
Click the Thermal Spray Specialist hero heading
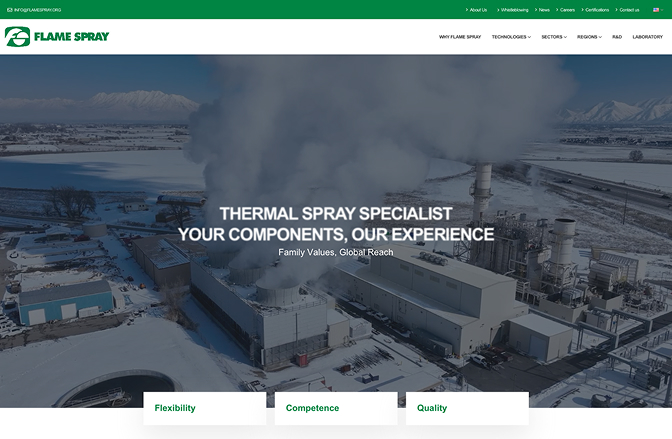pyautogui.click(x=336, y=213)
